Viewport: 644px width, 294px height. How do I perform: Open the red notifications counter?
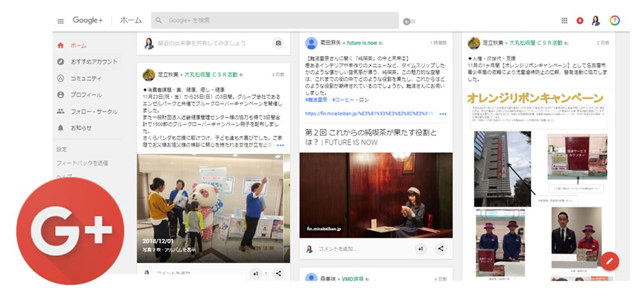click(x=580, y=21)
